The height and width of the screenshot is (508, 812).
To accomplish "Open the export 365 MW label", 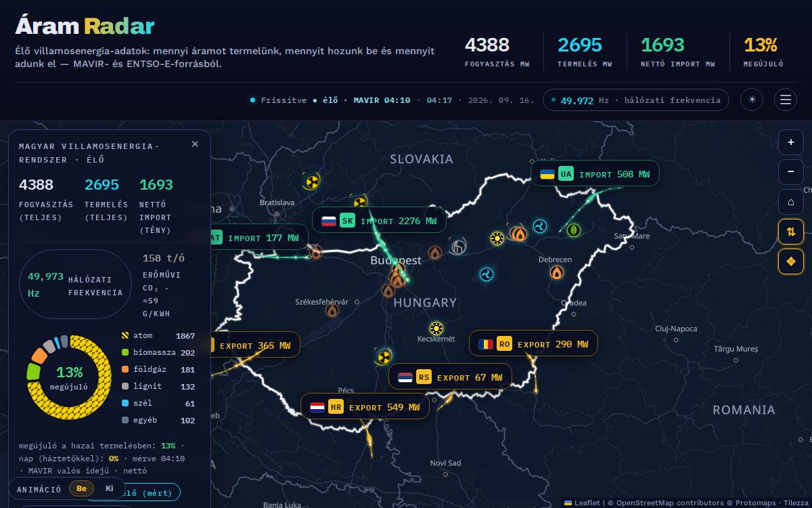I will pos(255,345).
